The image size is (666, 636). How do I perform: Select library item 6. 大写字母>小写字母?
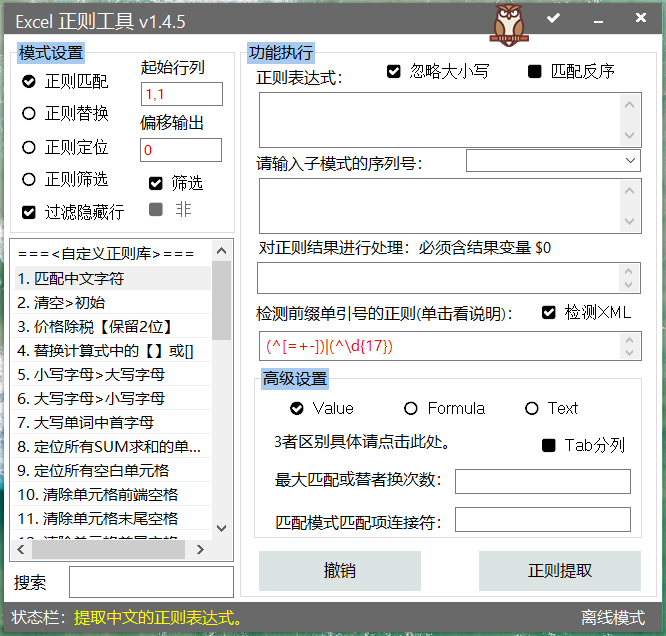point(112,398)
